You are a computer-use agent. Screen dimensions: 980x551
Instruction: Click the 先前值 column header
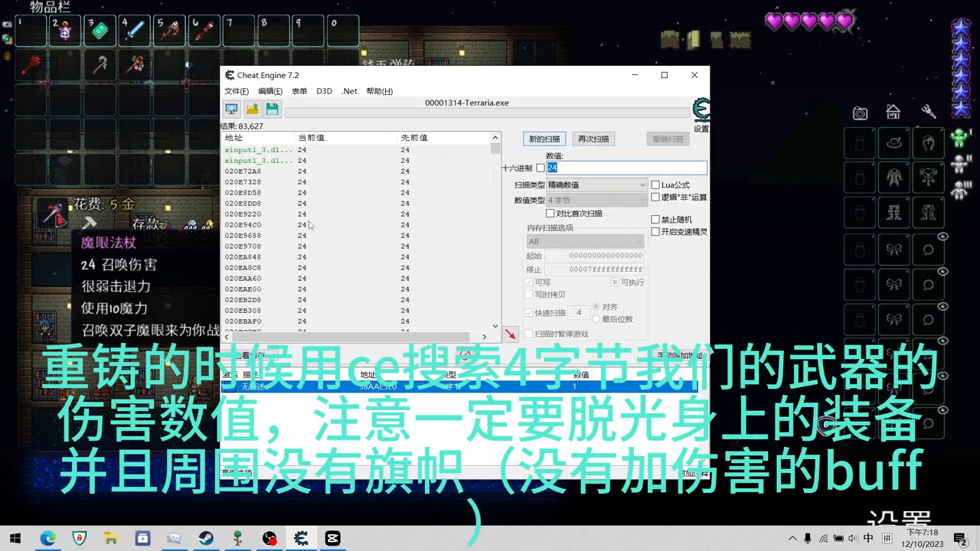tap(444, 138)
